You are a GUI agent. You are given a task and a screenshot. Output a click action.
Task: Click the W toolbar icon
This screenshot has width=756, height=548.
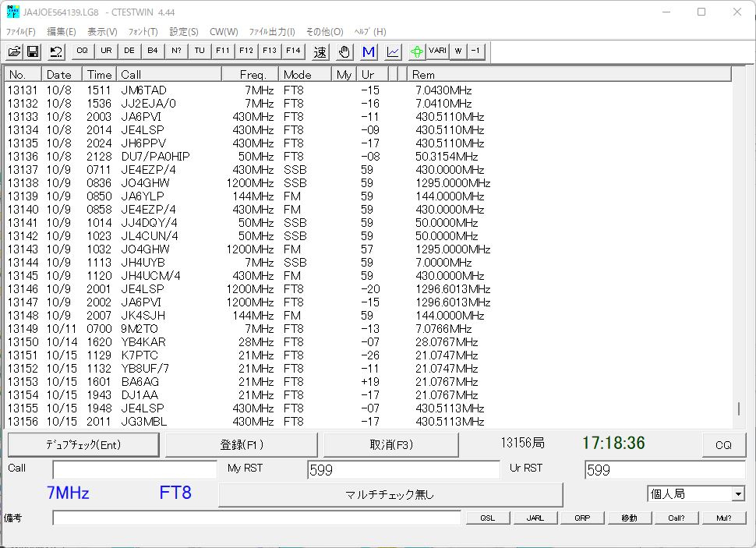coord(457,51)
